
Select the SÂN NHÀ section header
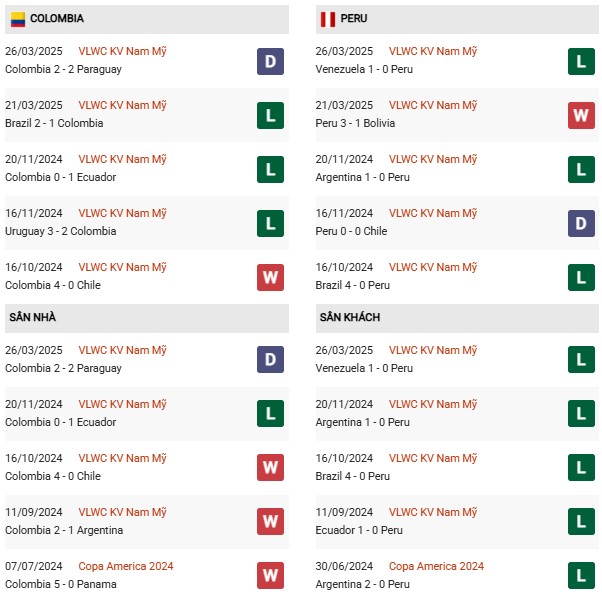(147, 318)
